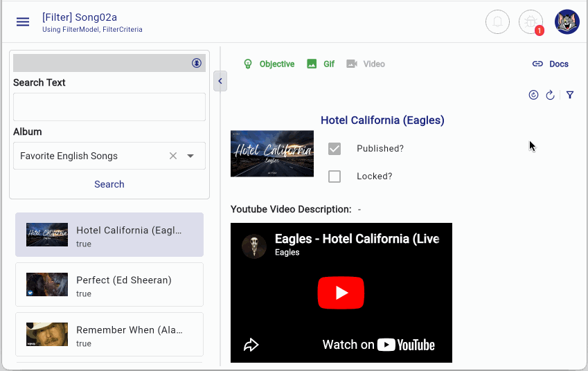Click the circular reset icon beside refresh
The height and width of the screenshot is (371, 588).
[x=533, y=95]
